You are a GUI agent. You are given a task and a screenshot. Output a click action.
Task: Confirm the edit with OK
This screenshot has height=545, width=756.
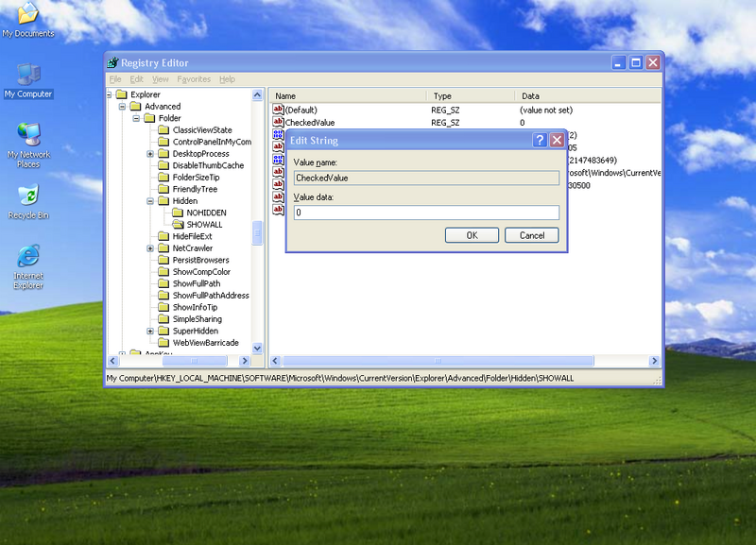472,235
